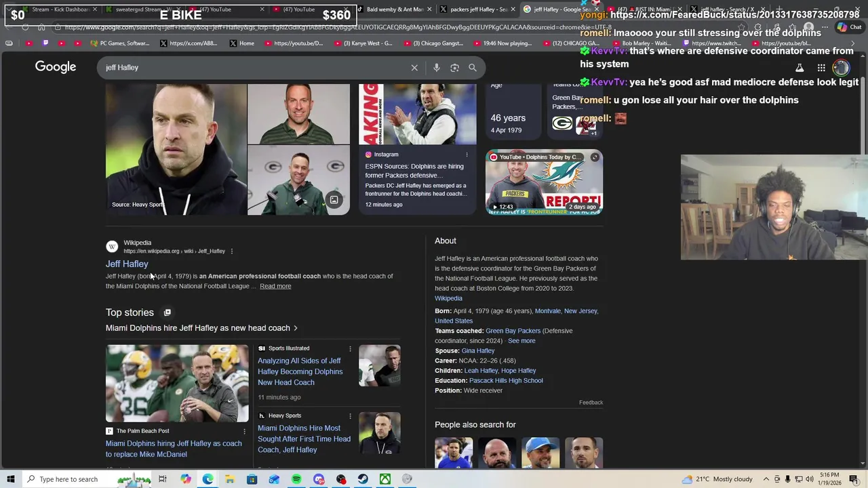This screenshot has height=488, width=868.
Task: Open the weather 21°C Mostly cloudy widget
Action: coord(719,479)
